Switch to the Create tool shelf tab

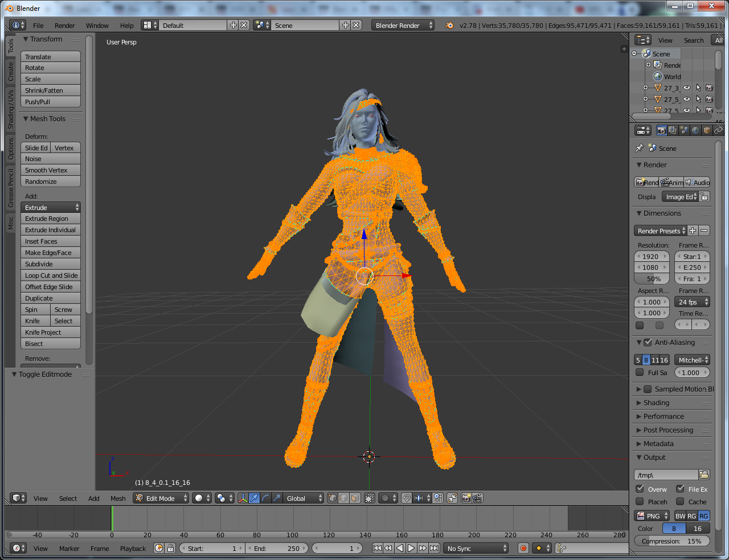point(11,71)
